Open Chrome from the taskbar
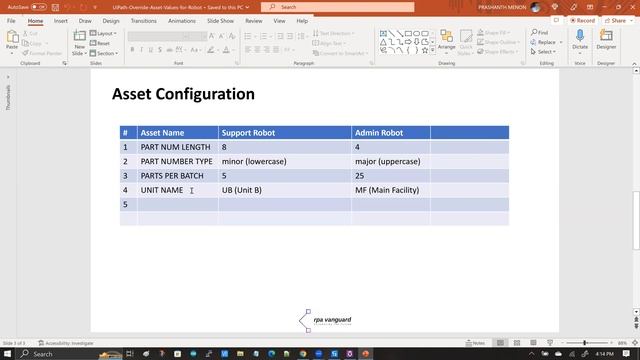 (303, 353)
